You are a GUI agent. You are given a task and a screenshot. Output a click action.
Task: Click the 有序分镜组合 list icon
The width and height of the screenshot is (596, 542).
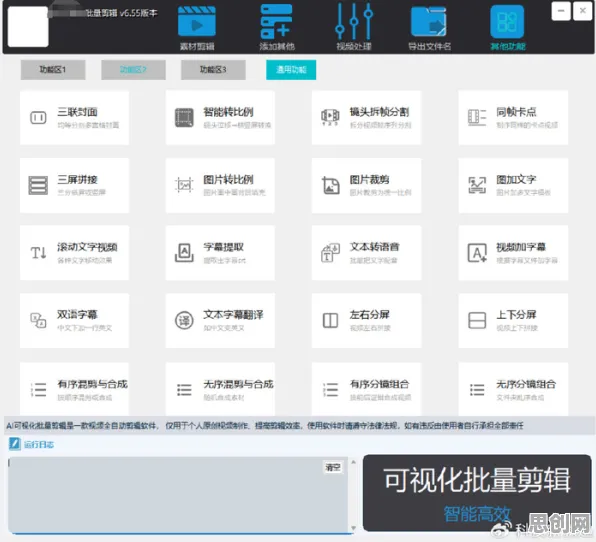[330, 390]
